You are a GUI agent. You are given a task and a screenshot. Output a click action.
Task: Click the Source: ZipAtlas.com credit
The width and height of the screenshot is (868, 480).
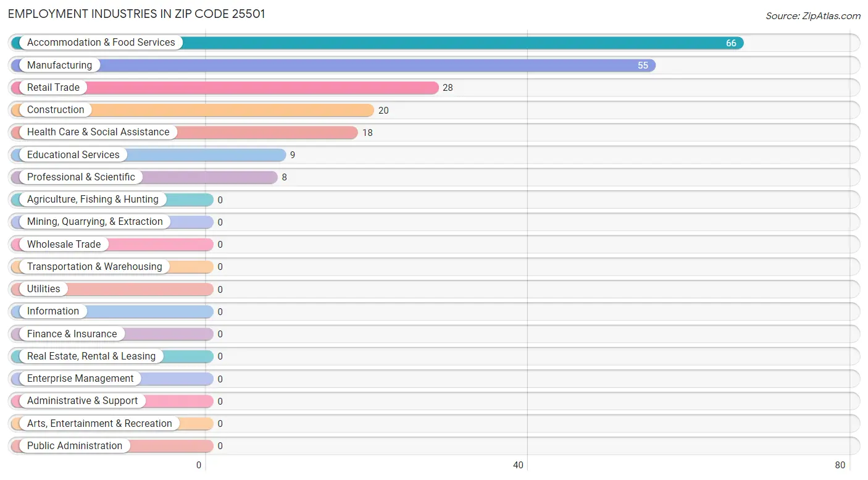(812, 16)
